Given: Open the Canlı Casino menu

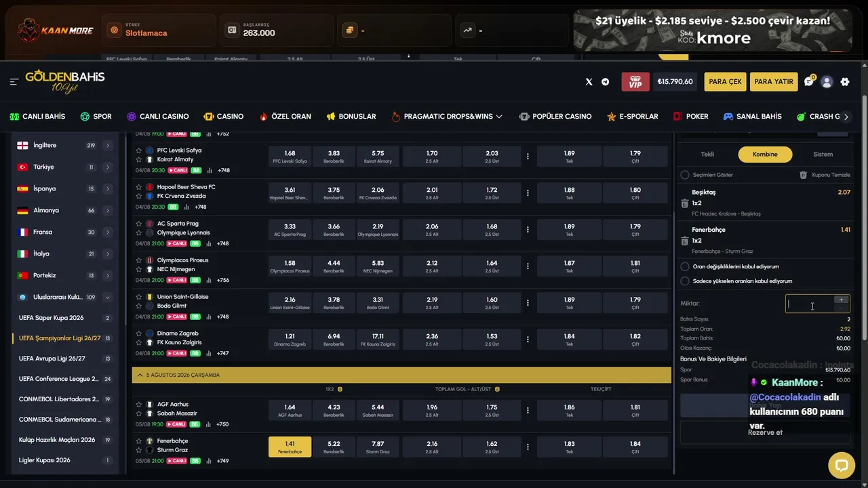Looking at the screenshot, I should tap(157, 117).
